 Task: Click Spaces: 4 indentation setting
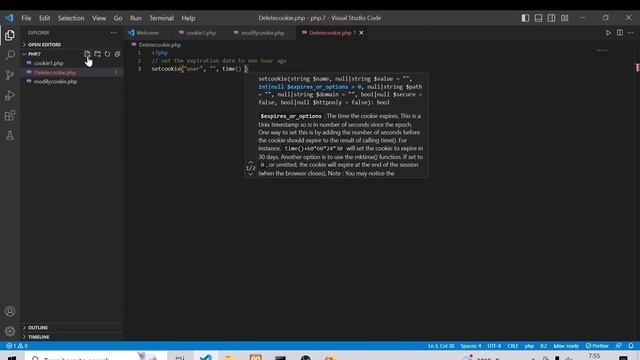[471, 346]
